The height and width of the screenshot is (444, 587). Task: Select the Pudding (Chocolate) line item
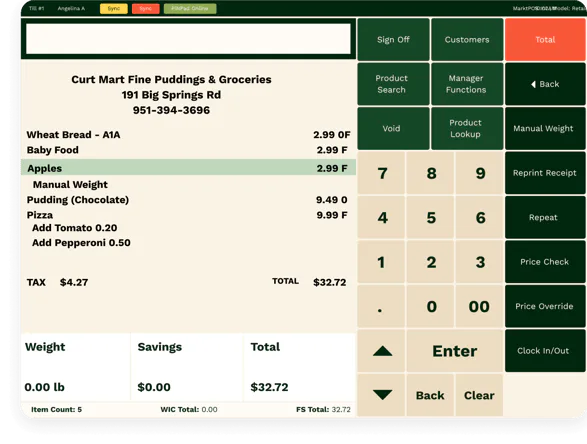pyautogui.click(x=188, y=200)
